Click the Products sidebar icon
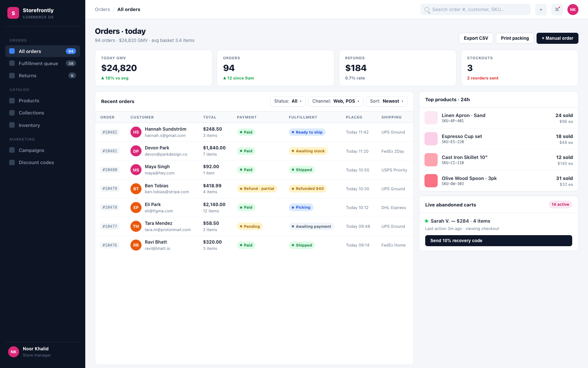 tap(12, 100)
